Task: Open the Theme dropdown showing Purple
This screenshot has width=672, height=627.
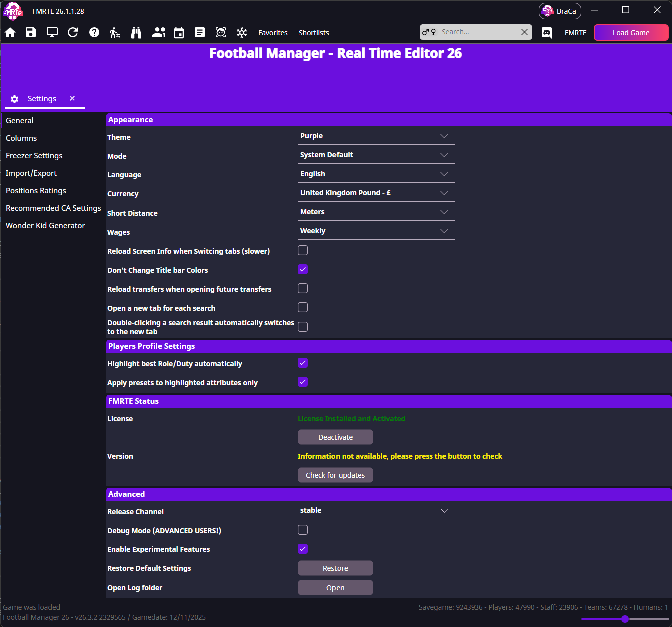Action: pyautogui.click(x=376, y=136)
